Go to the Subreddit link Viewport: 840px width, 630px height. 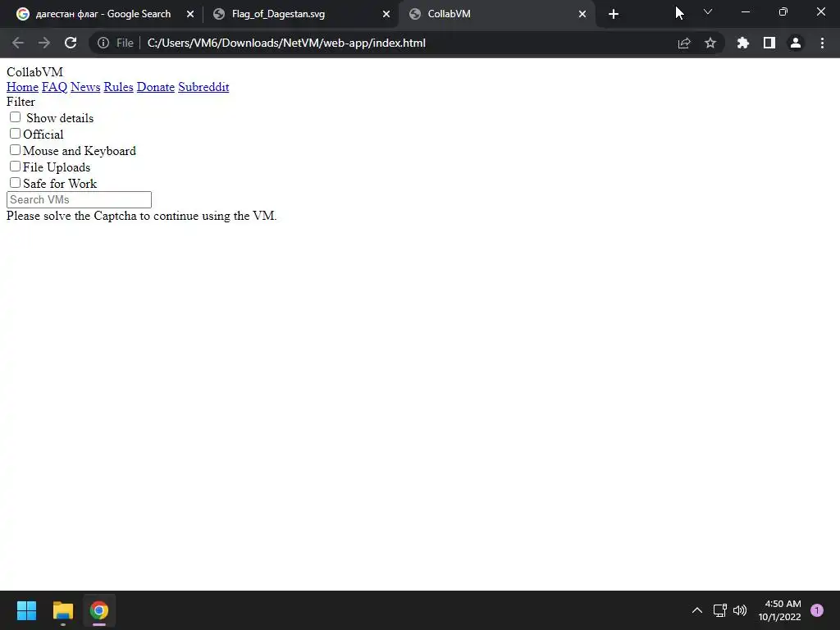click(x=203, y=87)
